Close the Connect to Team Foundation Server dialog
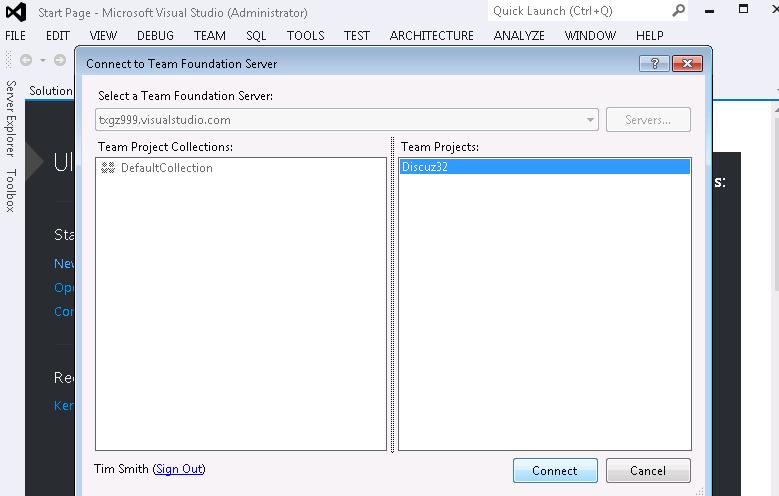Image resolution: width=779 pixels, height=496 pixels. tap(687, 64)
